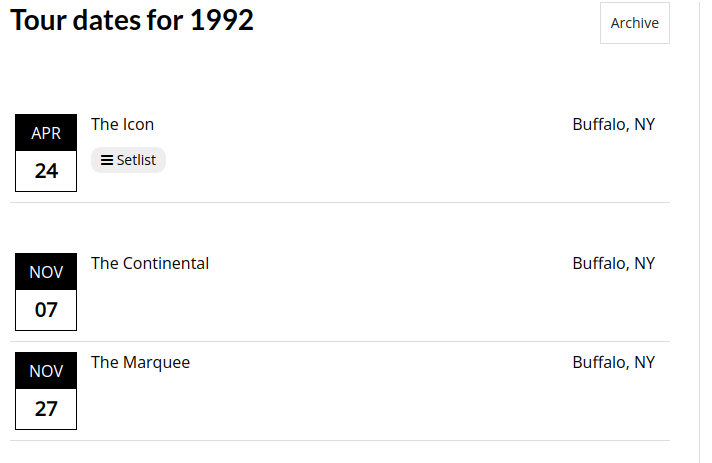
Task: Click the divider line below The Continental row
Action: pos(340,341)
